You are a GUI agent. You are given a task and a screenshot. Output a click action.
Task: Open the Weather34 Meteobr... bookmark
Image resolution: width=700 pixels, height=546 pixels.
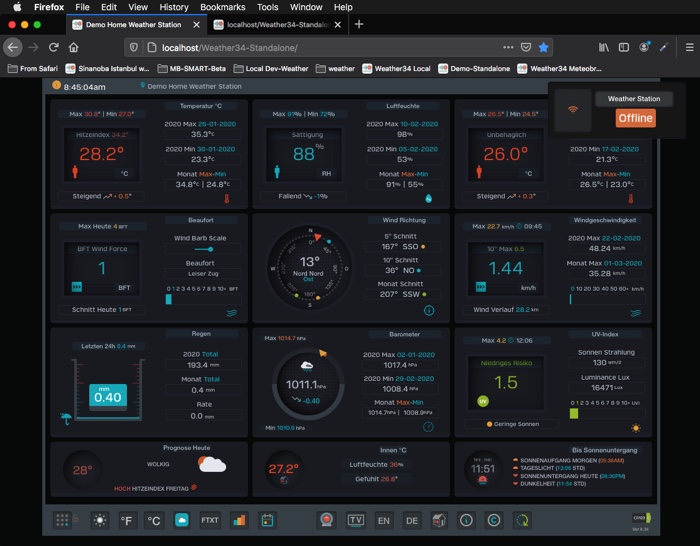coord(560,69)
